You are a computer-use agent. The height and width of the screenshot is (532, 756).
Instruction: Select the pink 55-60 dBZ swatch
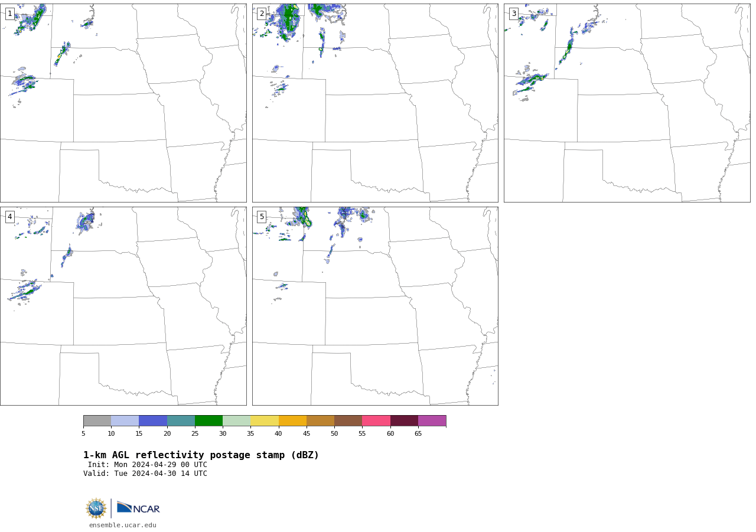click(376, 421)
